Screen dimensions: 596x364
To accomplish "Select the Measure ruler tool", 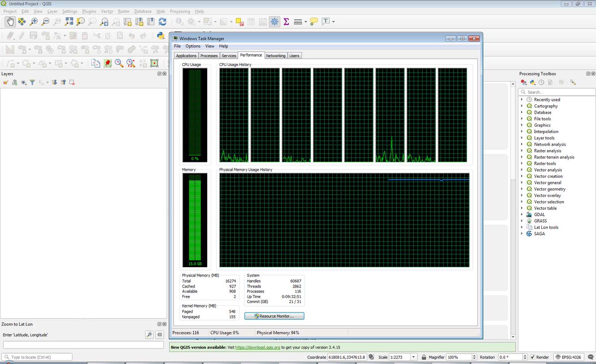I will [x=298, y=21].
